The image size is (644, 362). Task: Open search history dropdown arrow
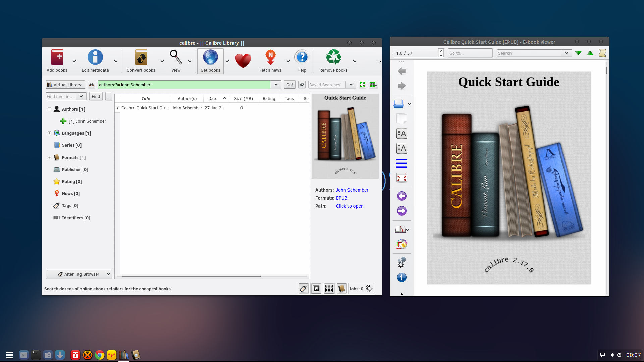coord(276,85)
